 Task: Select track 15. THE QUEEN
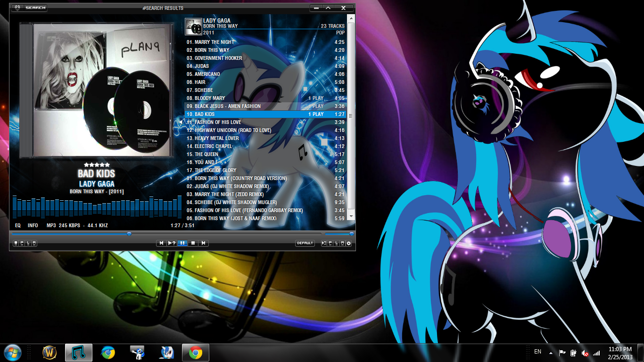click(x=265, y=154)
